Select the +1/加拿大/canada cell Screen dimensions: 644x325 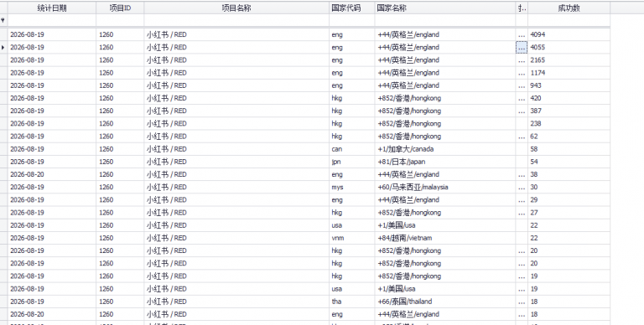pyautogui.click(x=445, y=149)
